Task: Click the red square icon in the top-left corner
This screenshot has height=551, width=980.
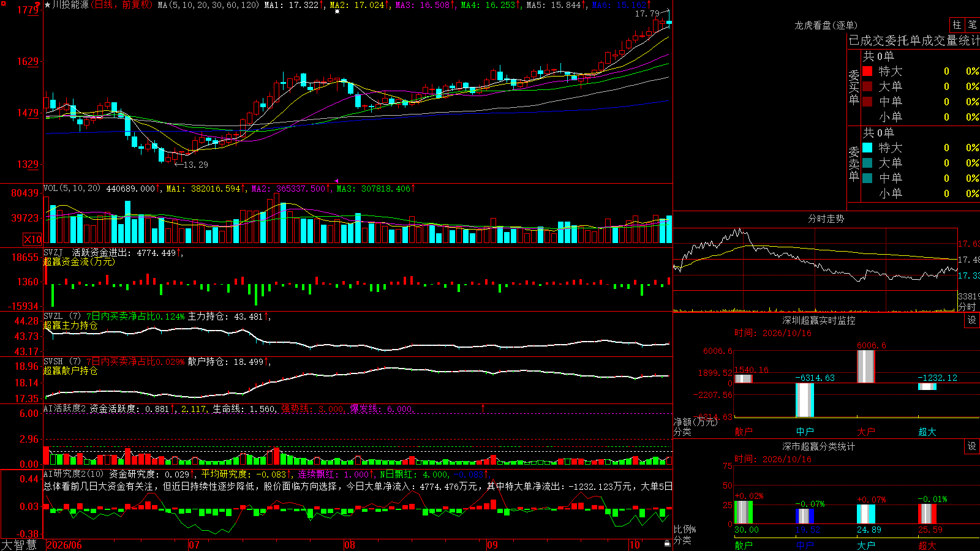Action: pos(3,4)
